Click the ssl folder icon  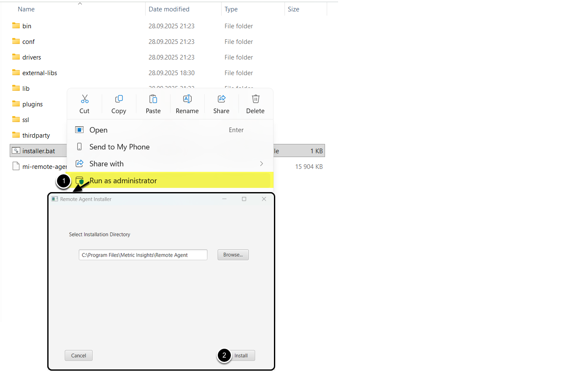(16, 119)
